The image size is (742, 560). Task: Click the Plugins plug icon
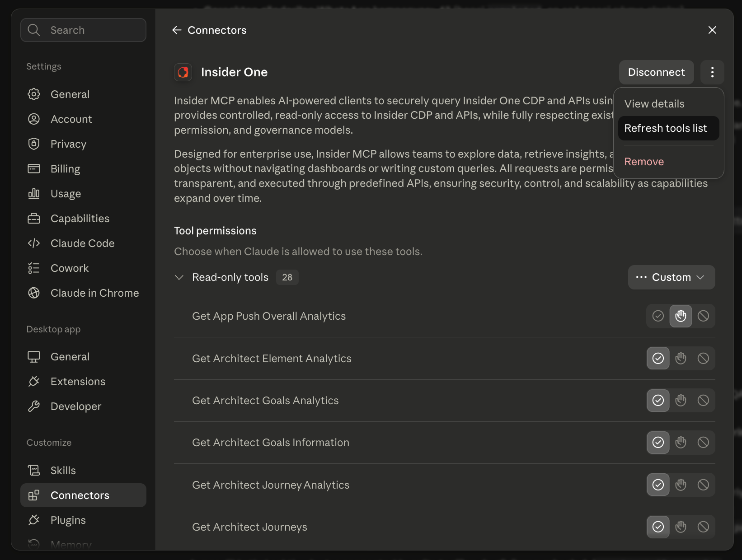pos(34,520)
